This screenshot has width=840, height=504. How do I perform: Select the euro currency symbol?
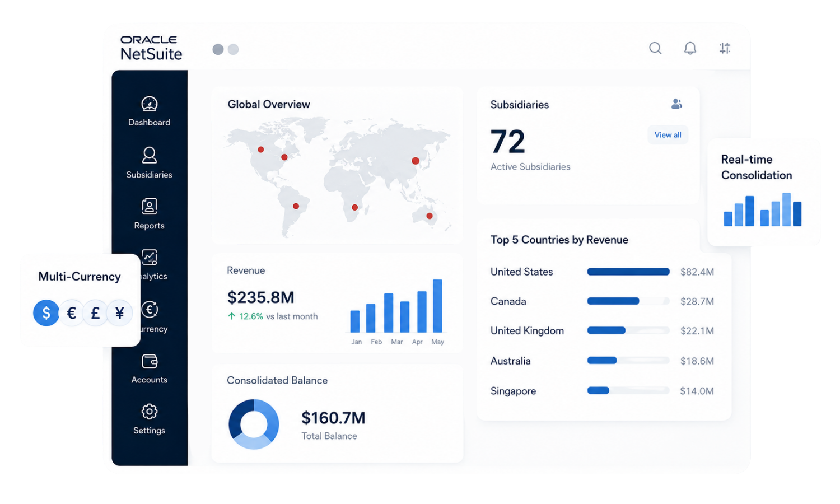tap(71, 312)
